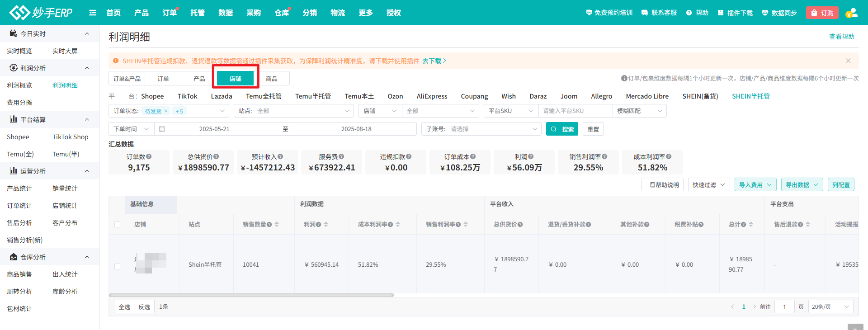Open the 下单时间 dropdown
This screenshot has height=330, width=868.
click(x=132, y=129)
